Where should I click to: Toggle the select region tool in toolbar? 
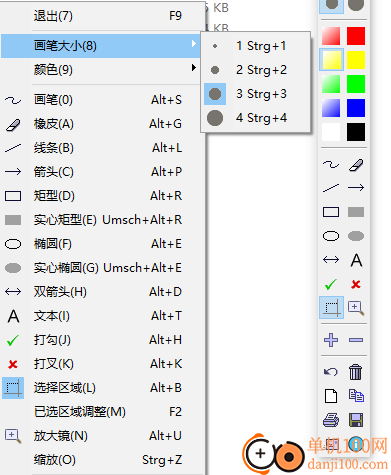coord(331,307)
